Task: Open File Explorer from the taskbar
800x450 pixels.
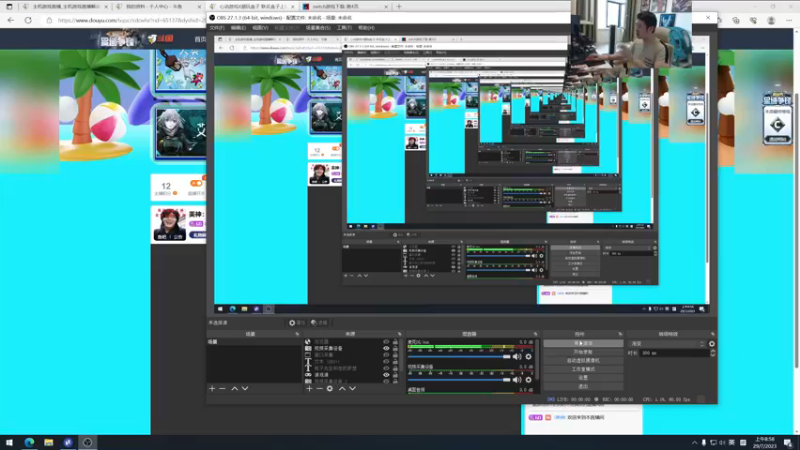Action: [x=48, y=442]
